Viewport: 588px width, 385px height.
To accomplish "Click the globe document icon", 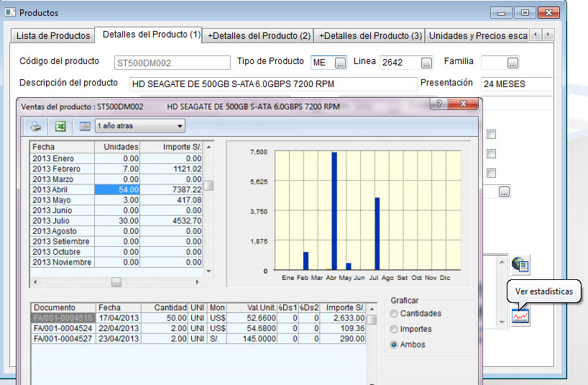I will pos(520,264).
